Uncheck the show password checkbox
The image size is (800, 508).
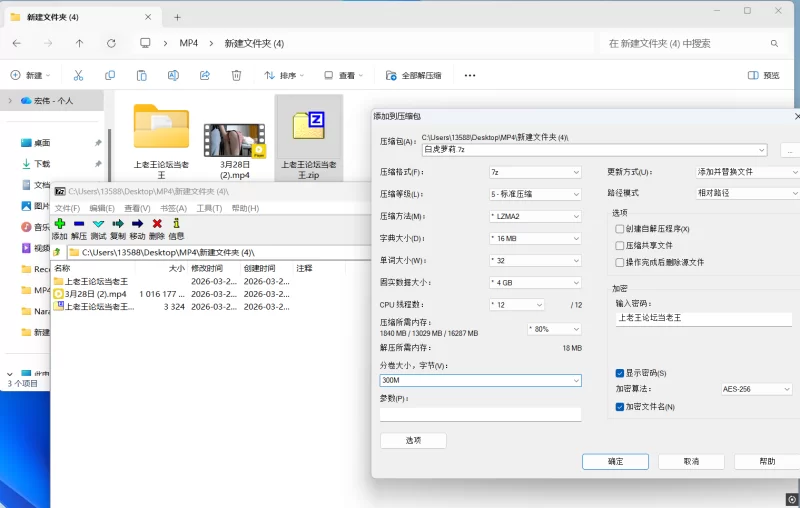620,373
